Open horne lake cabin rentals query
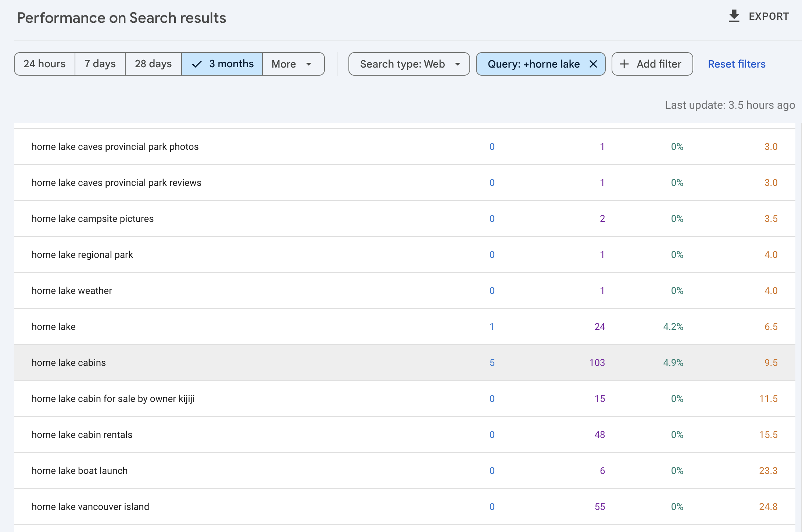The width and height of the screenshot is (802, 532). coord(82,435)
